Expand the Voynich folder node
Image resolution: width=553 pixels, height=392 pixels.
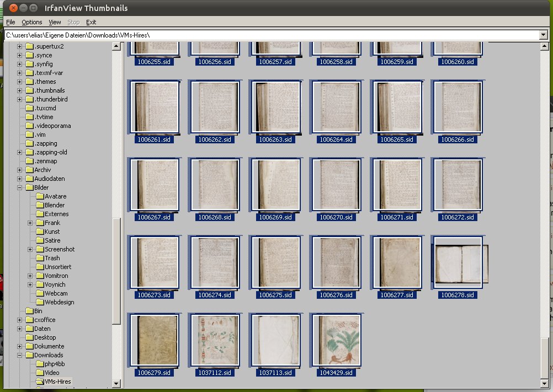(30, 284)
